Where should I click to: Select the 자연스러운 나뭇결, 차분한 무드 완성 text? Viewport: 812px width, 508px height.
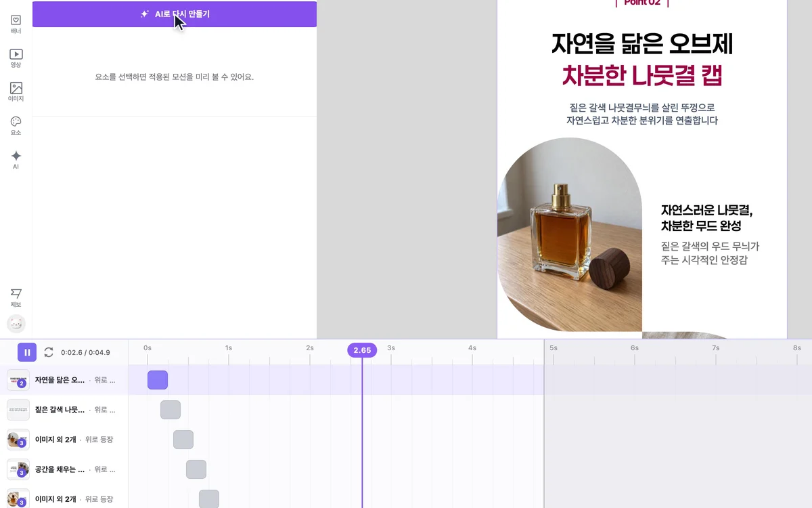click(x=706, y=217)
